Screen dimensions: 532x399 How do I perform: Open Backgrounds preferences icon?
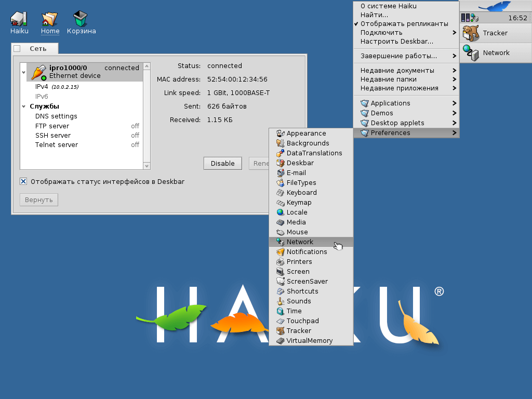pos(280,143)
